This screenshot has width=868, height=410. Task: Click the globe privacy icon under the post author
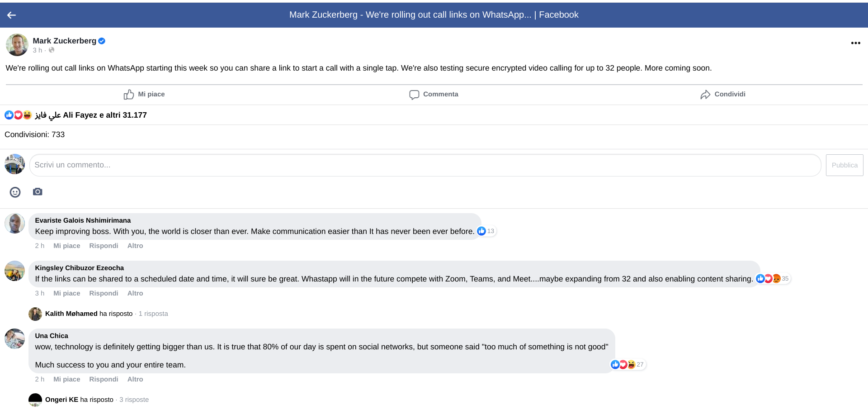coord(52,50)
